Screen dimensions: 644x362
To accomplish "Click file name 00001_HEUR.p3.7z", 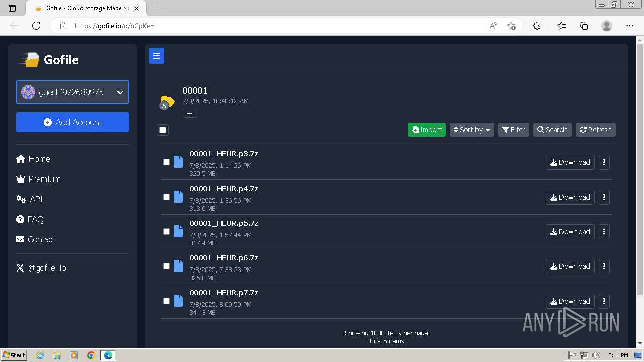I will coord(223,154).
